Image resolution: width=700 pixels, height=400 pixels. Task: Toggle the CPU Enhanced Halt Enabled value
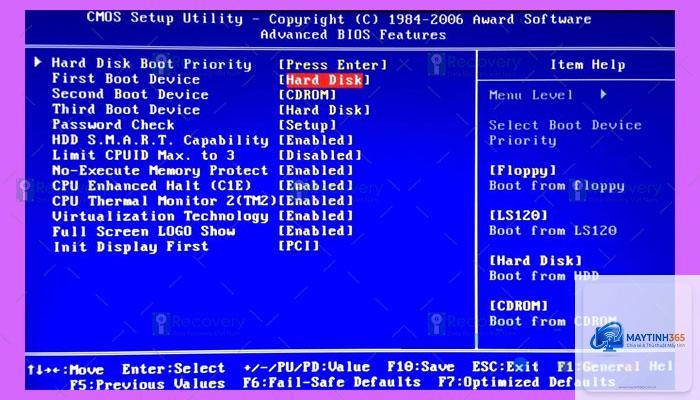[x=316, y=185]
